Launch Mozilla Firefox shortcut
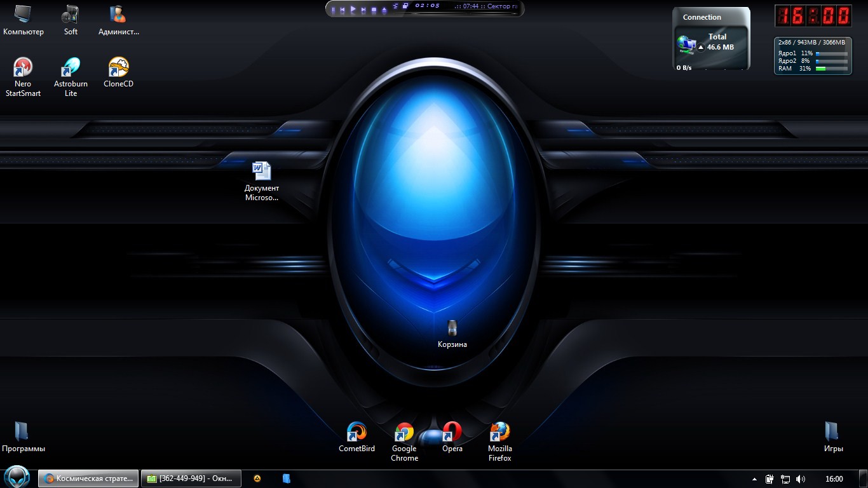 click(x=500, y=442)
